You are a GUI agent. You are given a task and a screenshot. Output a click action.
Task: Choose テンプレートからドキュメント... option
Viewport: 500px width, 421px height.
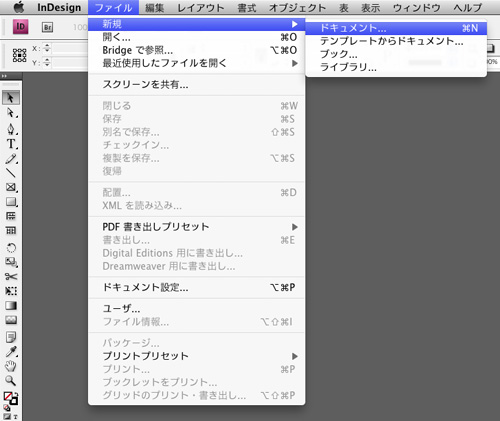pyautogui.click(x=396, y=41)
